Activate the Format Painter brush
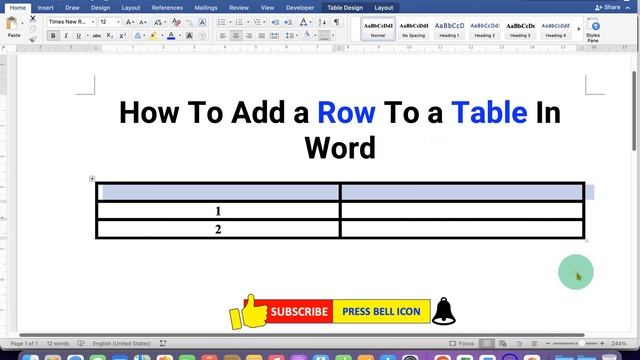Screen dimensions: 640x360 [x=33, y=39]
